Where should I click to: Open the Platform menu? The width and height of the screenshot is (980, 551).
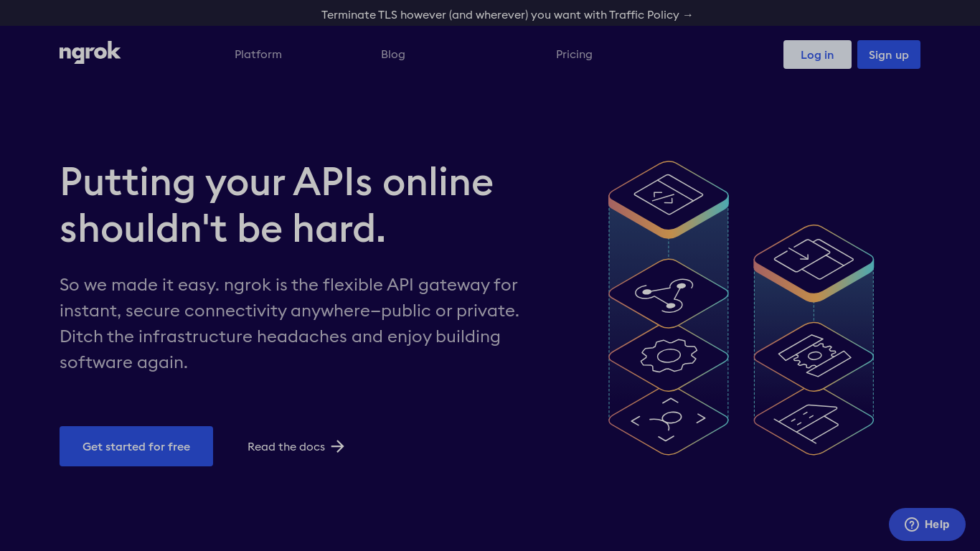258,55
